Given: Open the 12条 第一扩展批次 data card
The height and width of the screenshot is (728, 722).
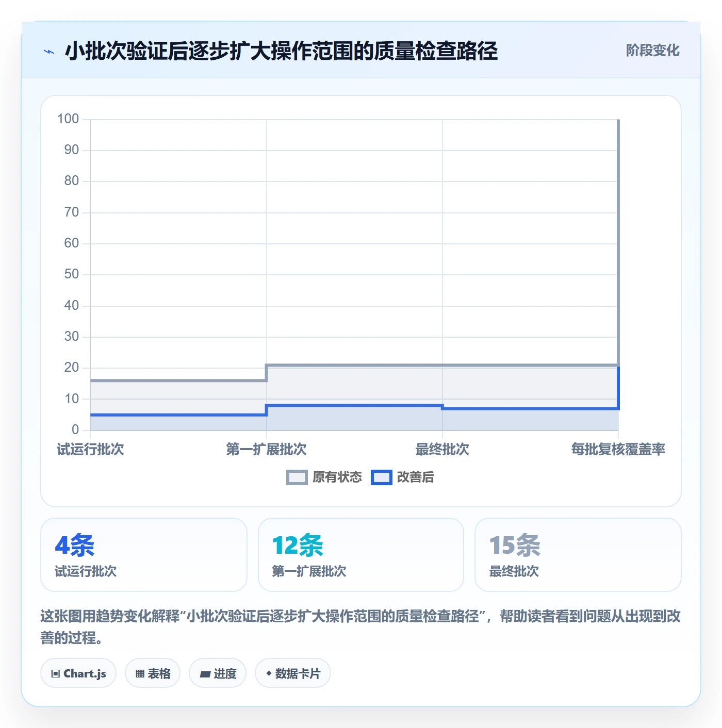Looking at the screenshot, I should coord(361,555).
